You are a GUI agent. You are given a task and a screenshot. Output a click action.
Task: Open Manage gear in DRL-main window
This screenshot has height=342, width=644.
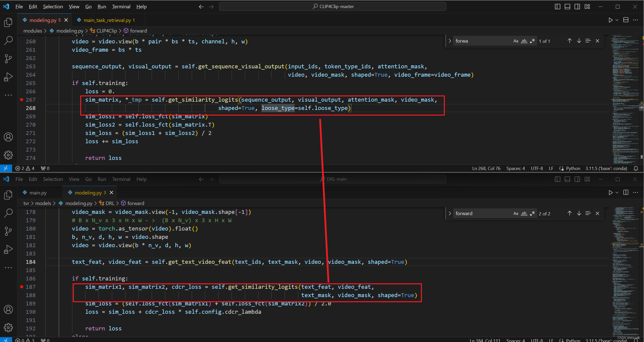pyautogui.click(x=8, y=328)
